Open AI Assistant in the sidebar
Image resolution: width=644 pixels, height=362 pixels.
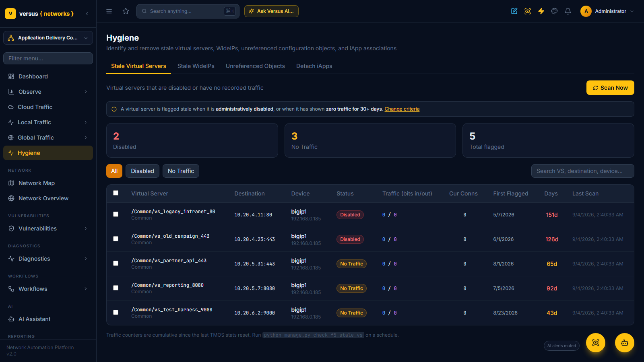click(x=48, y=319)
